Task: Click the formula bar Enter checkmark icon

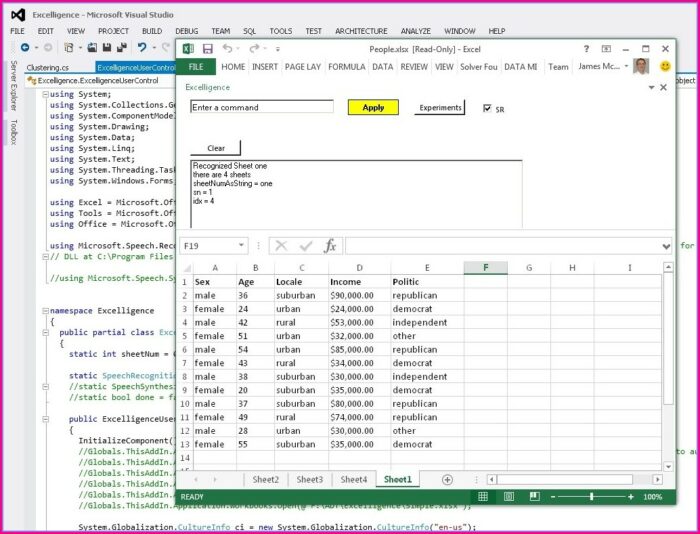Action: click(306, 246)
